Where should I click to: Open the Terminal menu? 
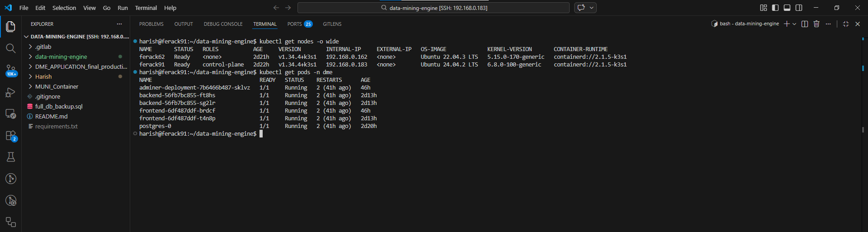coord(146,8)
